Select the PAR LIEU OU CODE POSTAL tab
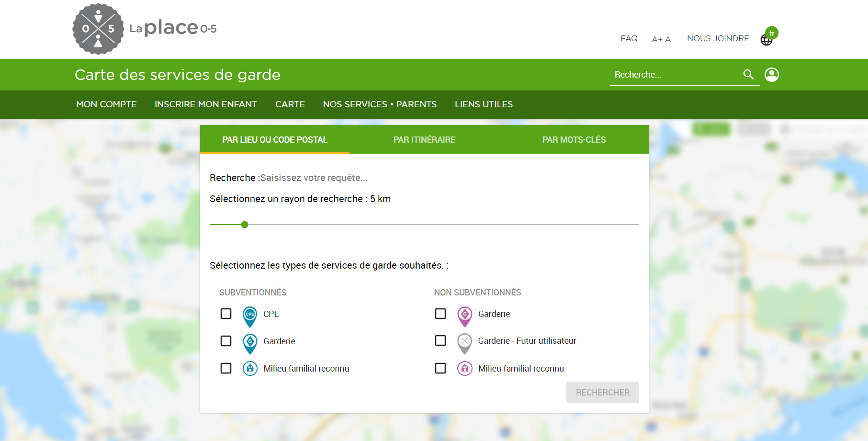 tap(275, 139)
